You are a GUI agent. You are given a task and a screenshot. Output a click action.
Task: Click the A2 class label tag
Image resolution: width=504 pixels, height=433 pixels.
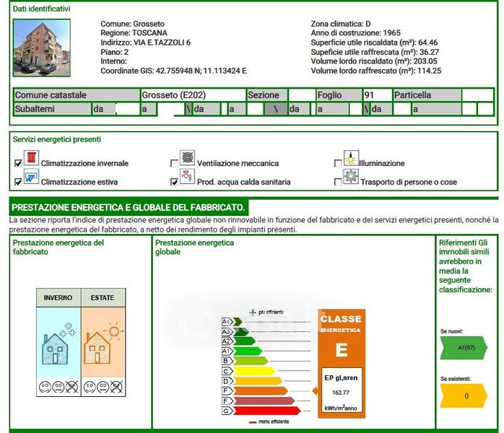(227, 341)
